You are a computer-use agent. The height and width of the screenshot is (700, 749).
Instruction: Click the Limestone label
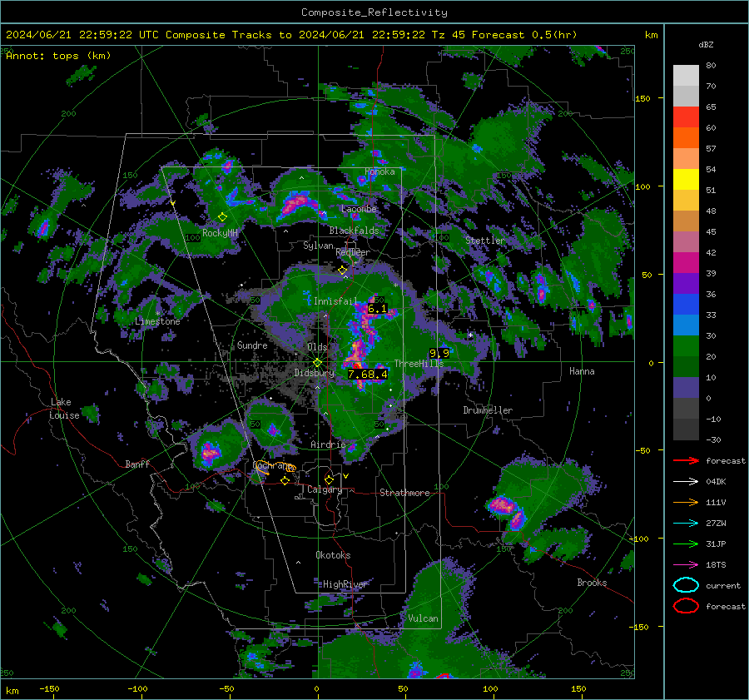click(157, 321)
